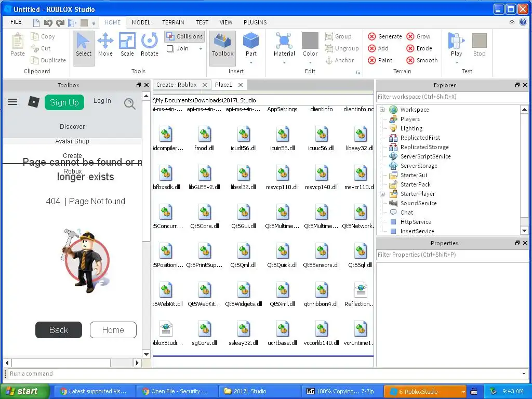The image size is (532, 399).
Task: Toggle the Collisions option
Action: (185, 36)
